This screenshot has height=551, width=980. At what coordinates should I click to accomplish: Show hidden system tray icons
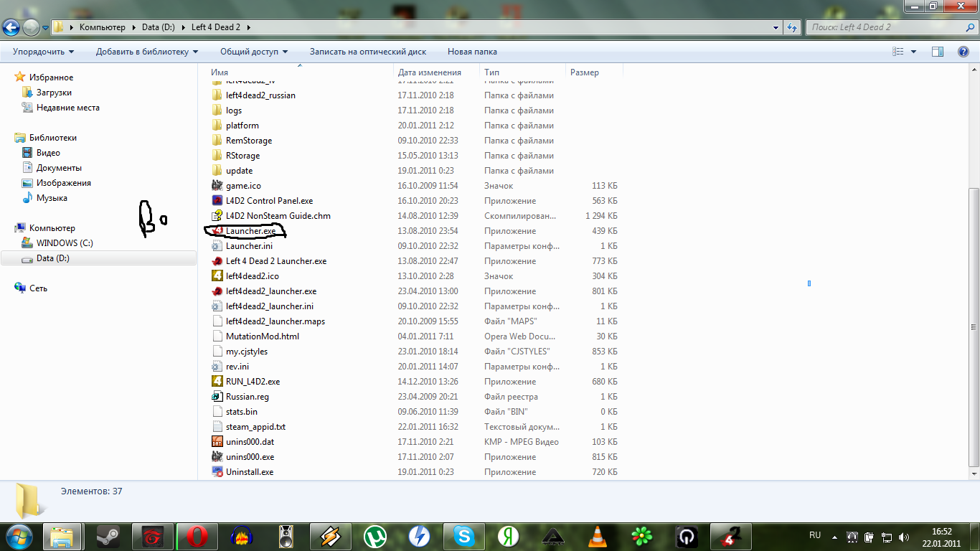click(x=834, y=536)
